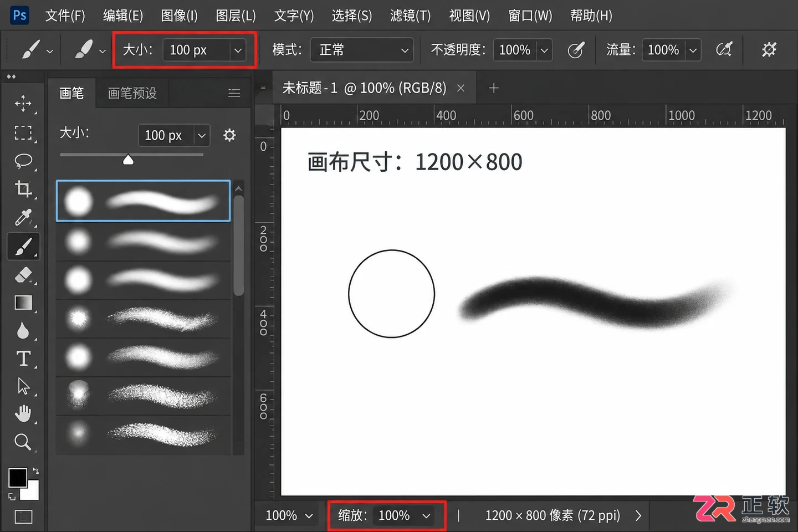The width and height of the screenshot is (798, 532).
Task: Select the Type tool
Action: pyautogui.click(x=23, y=359)
